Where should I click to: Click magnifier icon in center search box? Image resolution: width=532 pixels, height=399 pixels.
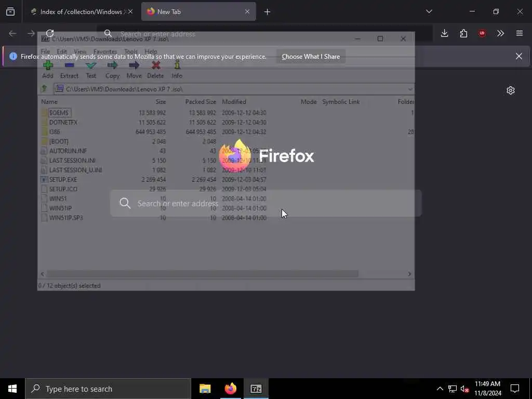point(125,203)
